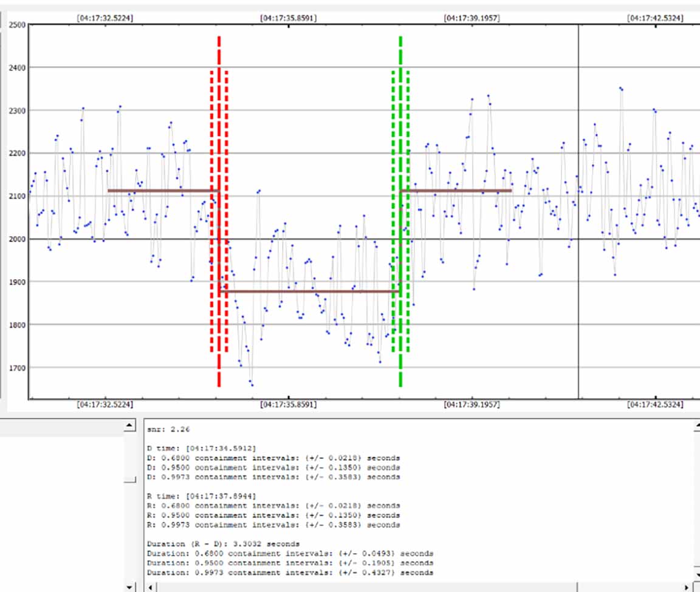Select the 'snr: 2.26' line
The width and height of the screenshot is (700, 592).
tap(168, 430)
